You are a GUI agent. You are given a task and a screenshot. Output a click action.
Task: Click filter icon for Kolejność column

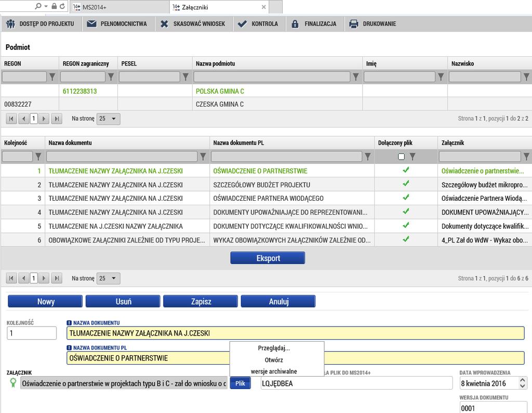[38, 156]
